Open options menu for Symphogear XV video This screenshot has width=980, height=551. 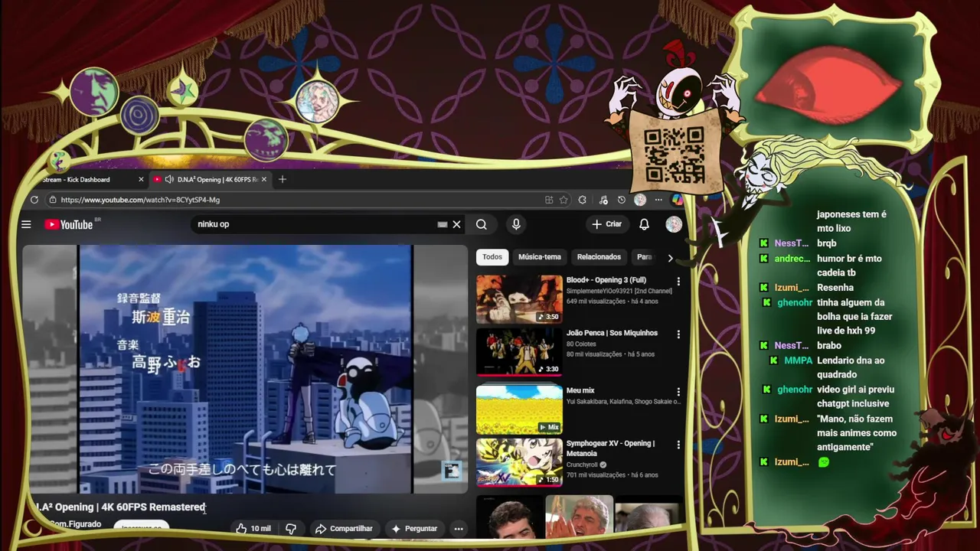pos(678,445)
